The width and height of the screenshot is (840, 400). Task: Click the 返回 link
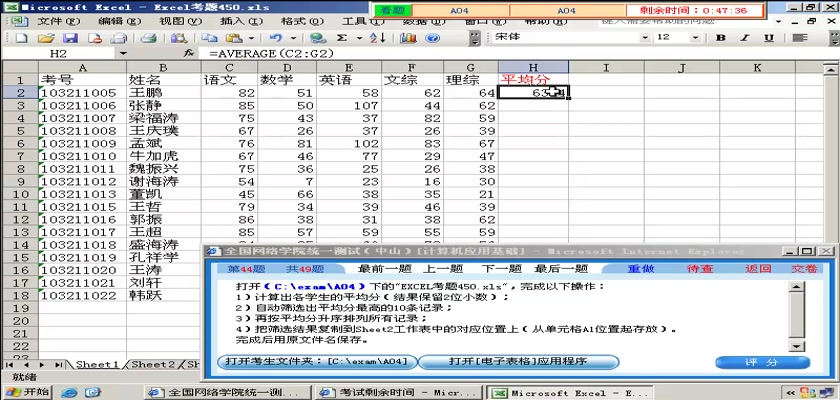(758, 269)
